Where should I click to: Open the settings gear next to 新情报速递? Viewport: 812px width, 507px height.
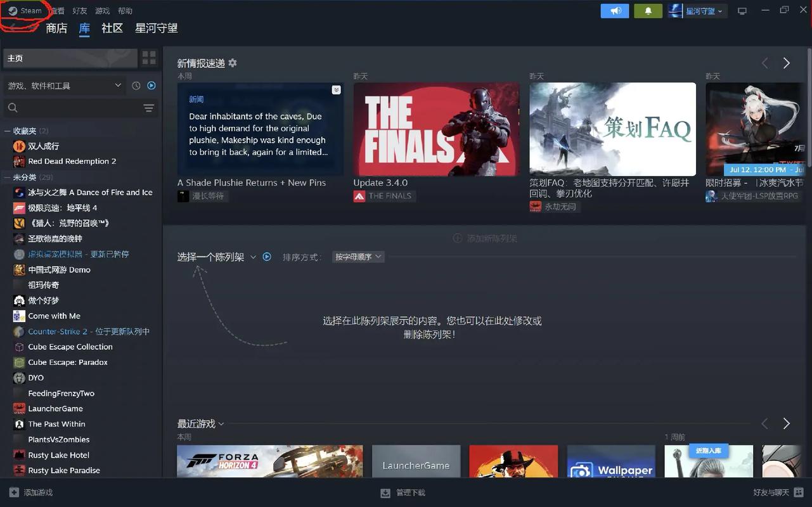[x=232, y=63]
